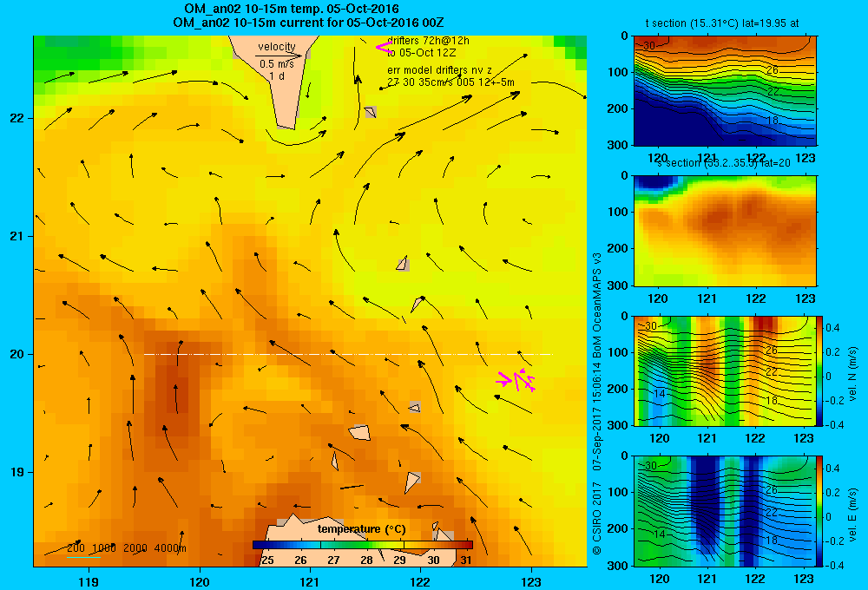The image size is (868, 590).
Task: Click the vel. E velocity colorbar strip
Action: [x=820, y=511]
